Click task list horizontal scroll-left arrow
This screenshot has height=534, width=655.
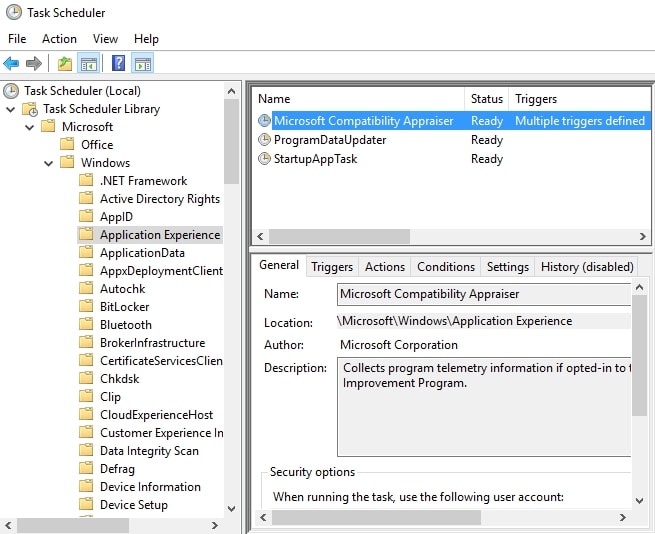coord(260,236)
